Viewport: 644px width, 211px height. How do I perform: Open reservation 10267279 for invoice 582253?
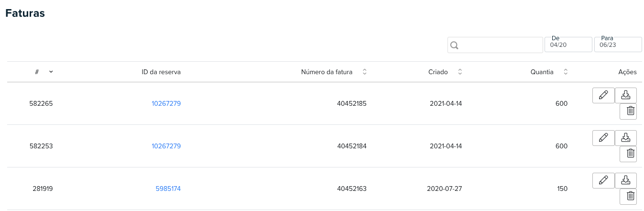[166, 146]
